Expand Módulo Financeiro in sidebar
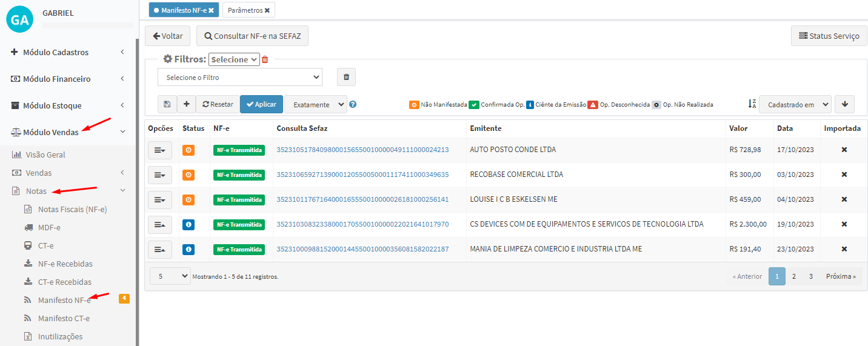The width and height of the screenshot is (868, 346). tap(56, 79)
